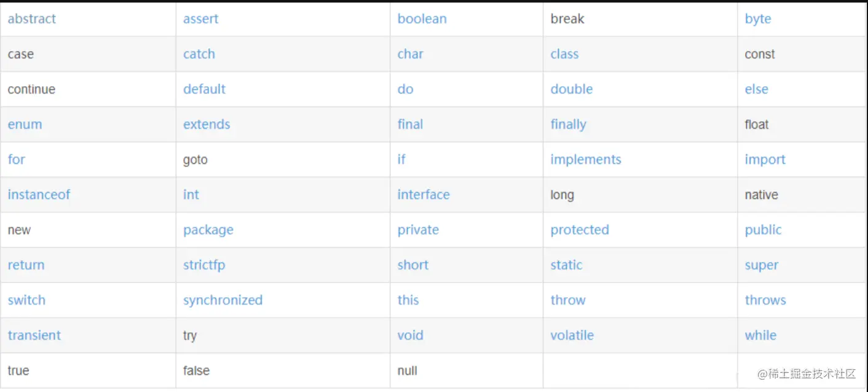
Task: Follow the class keyword link
Action: (x=564, y=54)
